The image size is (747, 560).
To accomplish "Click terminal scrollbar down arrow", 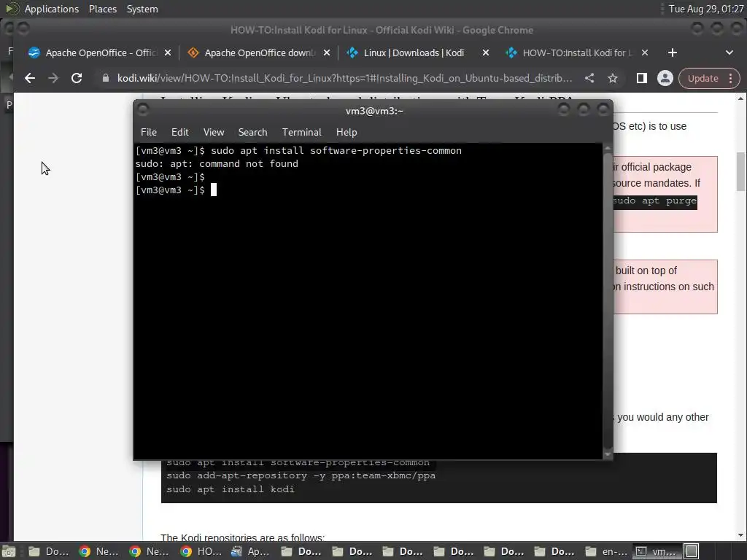I will [x=608, y=455].
